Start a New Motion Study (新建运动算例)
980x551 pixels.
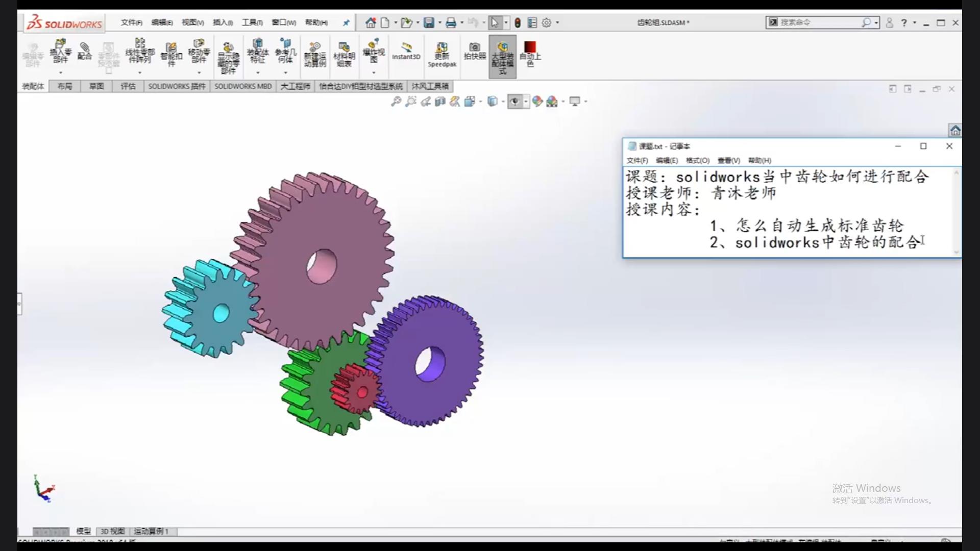315,54
